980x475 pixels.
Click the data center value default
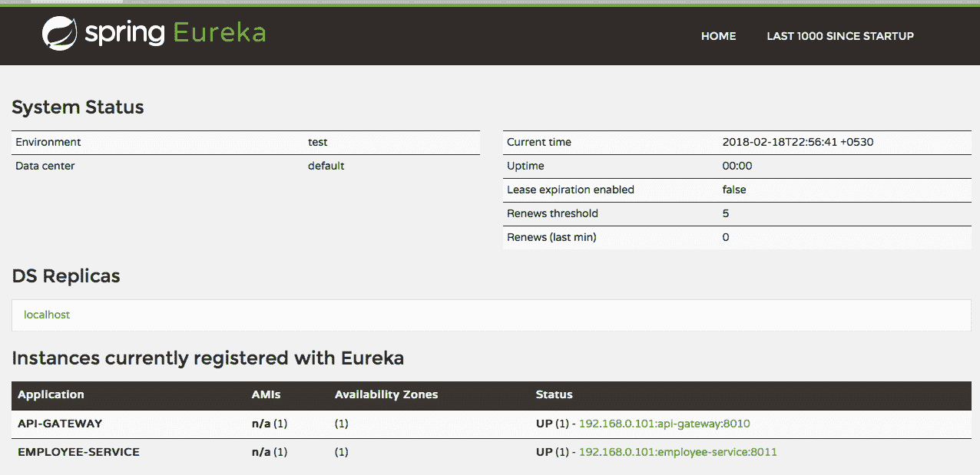(x=326, y=166)
